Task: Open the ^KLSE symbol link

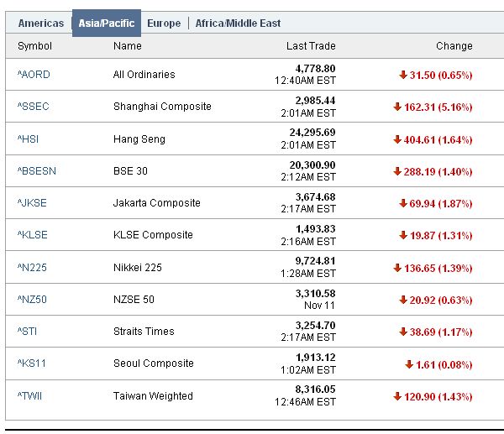Action: 34,235
